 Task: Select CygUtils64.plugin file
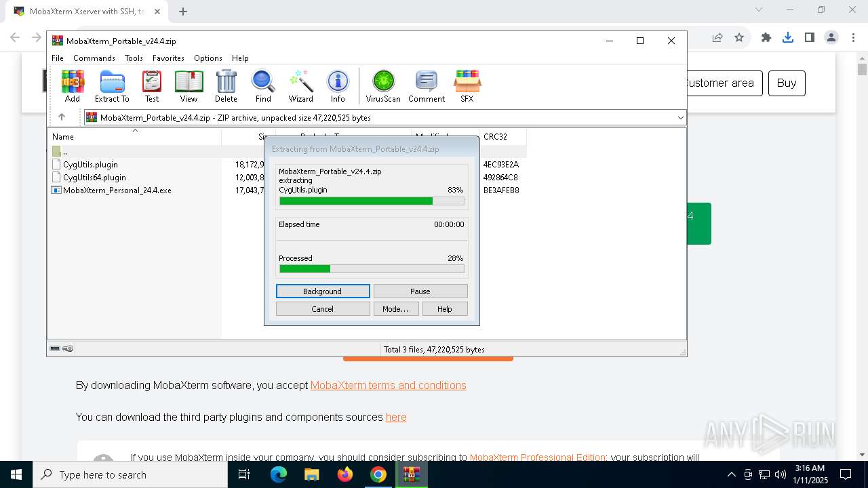tap(94, 178)
